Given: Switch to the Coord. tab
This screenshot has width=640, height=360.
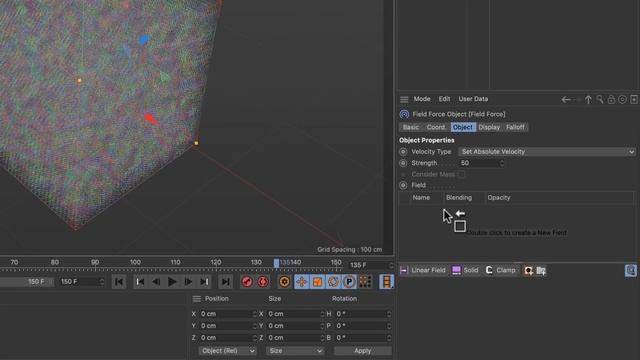Looking at the screenshot, I should tap(436, 127).
